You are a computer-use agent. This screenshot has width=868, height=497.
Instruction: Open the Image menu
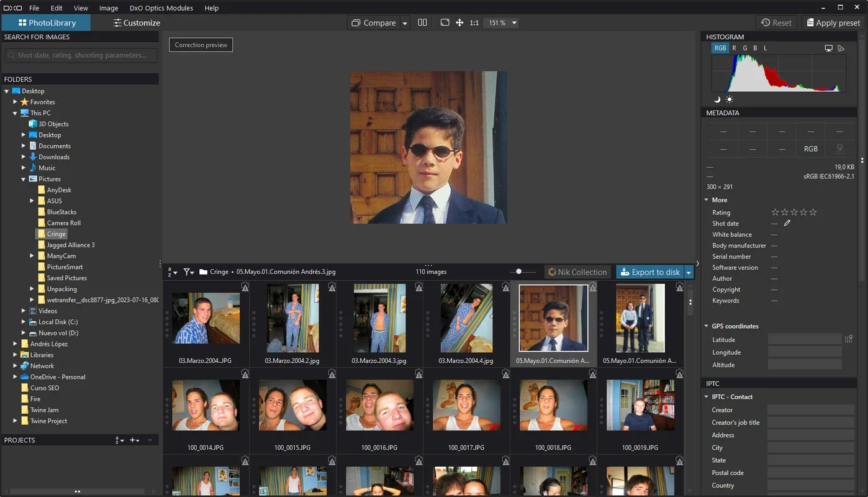point(109,8)
